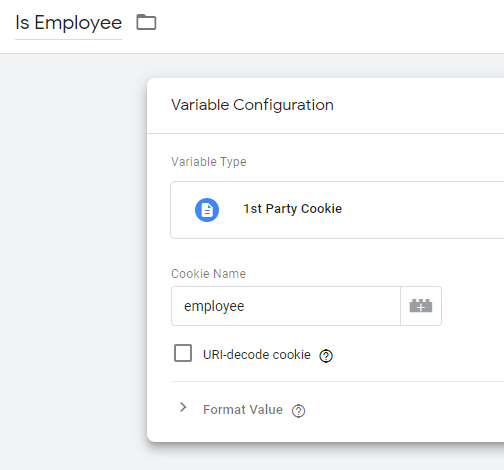
Task: Click empty area right of the folder icon
Action: [x=330, y=23]
